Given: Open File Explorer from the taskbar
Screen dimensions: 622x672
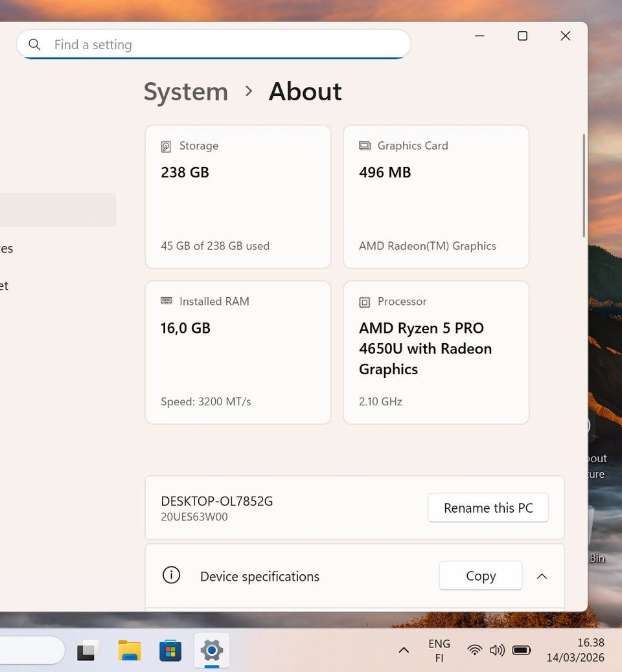Looking at the screenshot, I should [x=130, y=651].
